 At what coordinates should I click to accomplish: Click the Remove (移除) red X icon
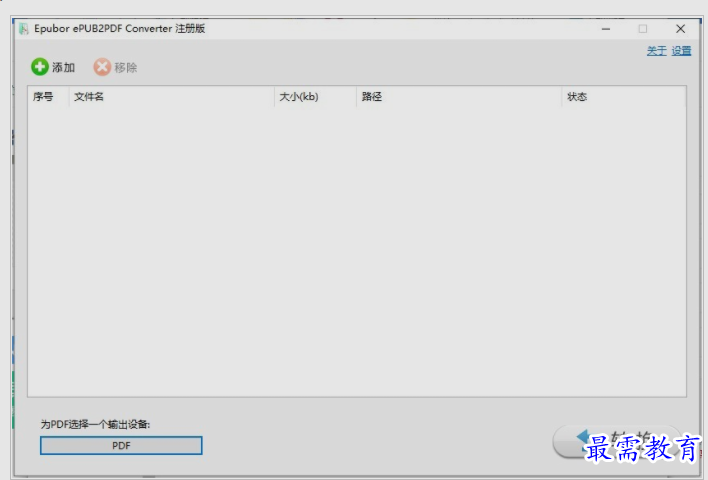102,67
